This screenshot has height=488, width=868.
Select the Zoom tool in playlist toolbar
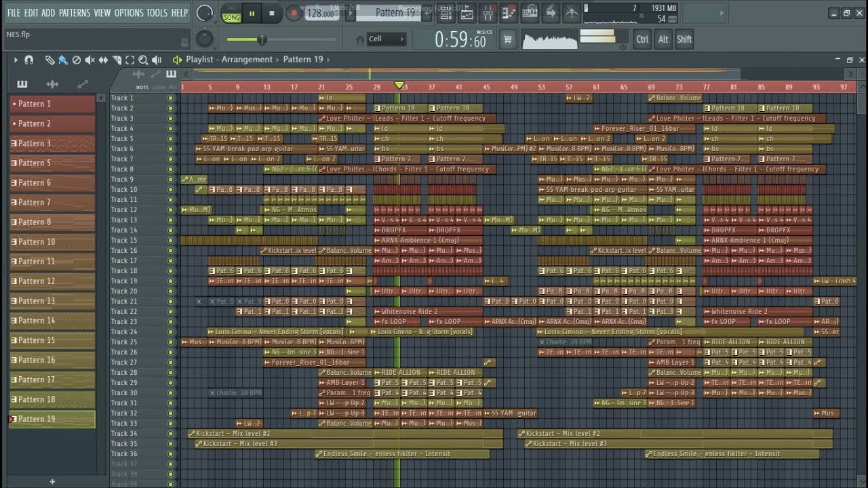(x=143, y=60)
